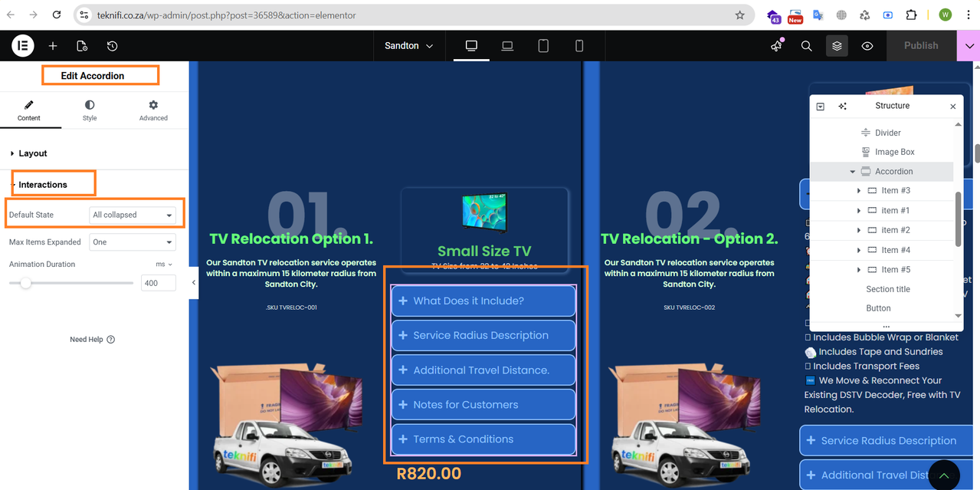Open the Max Items Expanded dropdown
The image size is (980, 490).
(x=133, y=242)
